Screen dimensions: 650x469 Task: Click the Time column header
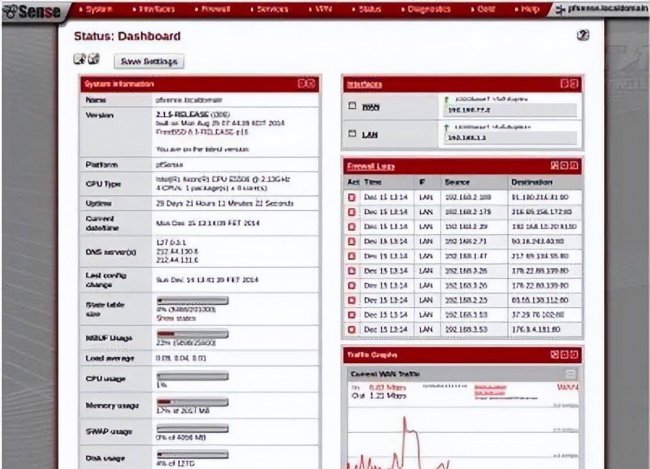pos(373,182)
